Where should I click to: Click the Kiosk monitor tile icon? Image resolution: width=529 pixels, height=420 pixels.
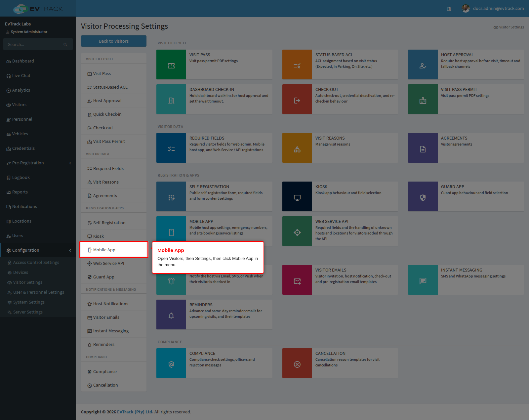tap(297, 196)
